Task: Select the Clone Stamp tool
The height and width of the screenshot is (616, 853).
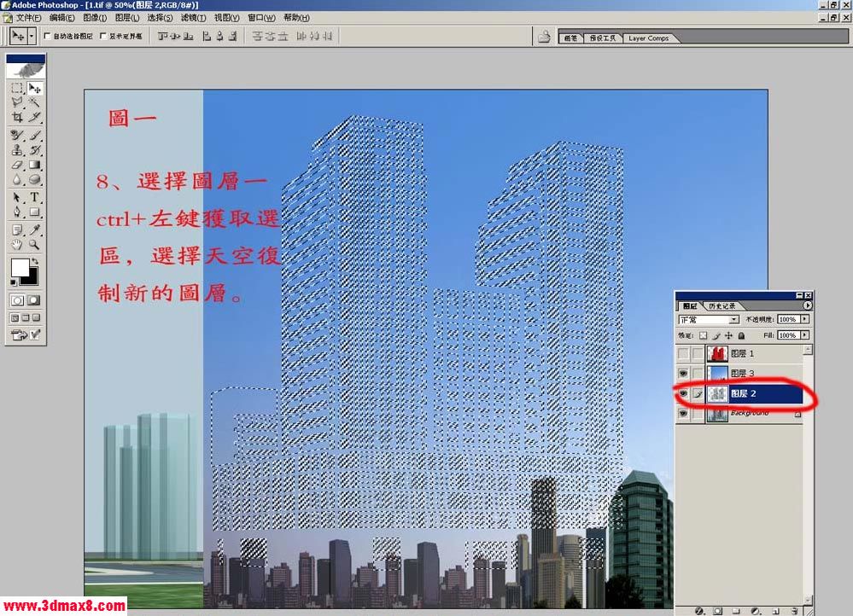Action: (x=17, y=149)
